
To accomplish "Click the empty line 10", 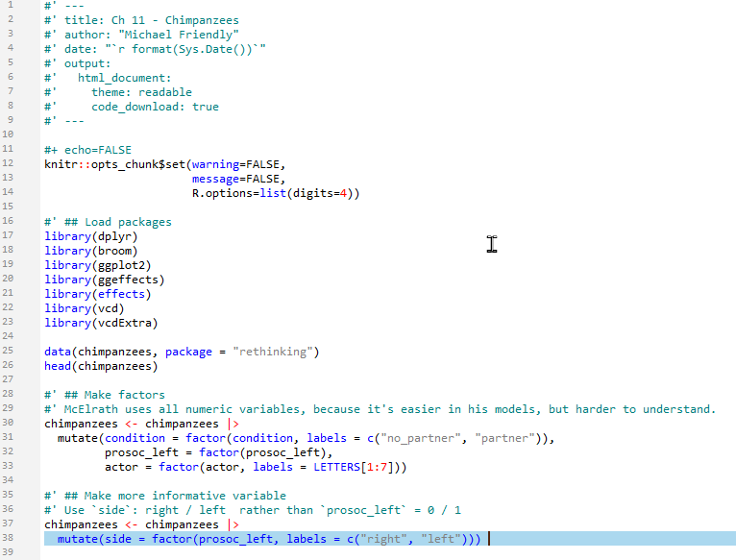I will pyautogui.click(x=389, y=134).
